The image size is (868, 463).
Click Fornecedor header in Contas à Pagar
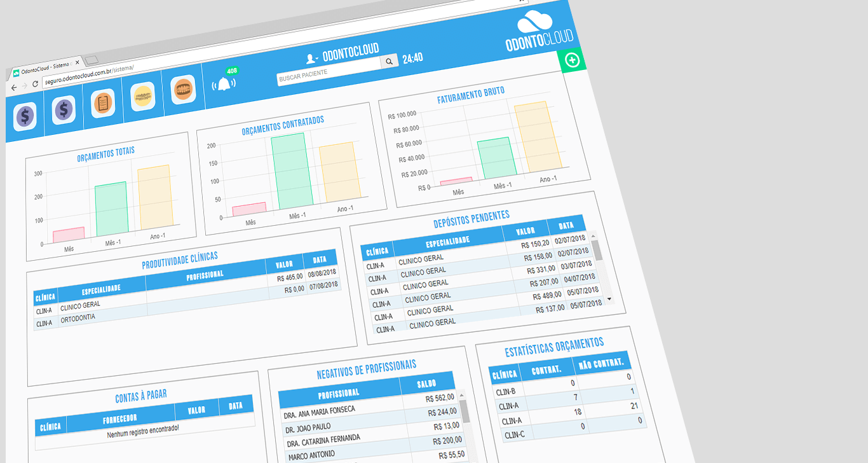(x=121, y=420)
